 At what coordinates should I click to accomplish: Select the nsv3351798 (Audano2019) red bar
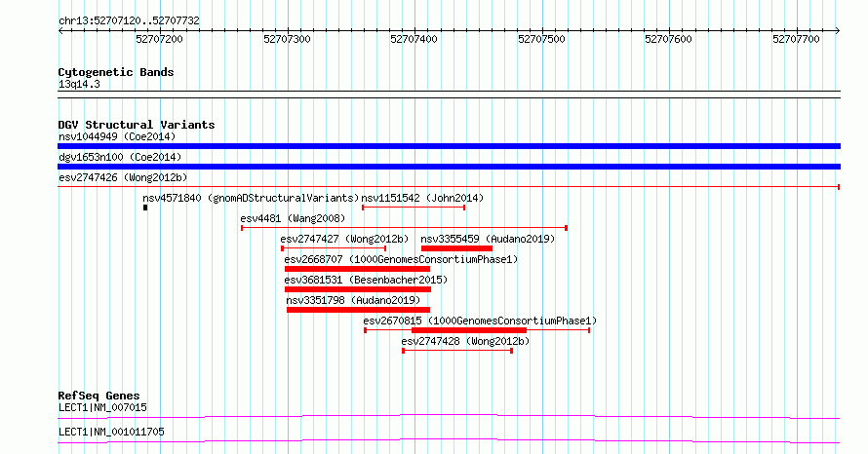(358, 310)
